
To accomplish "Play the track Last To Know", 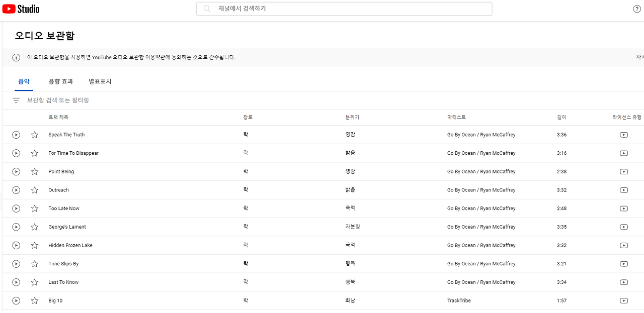I will [x=16, y=282].
